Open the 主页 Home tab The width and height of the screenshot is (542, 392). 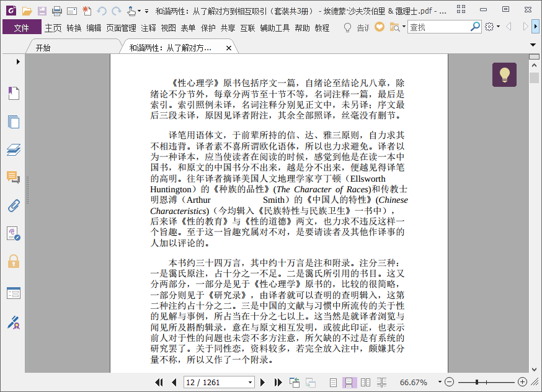53,28
